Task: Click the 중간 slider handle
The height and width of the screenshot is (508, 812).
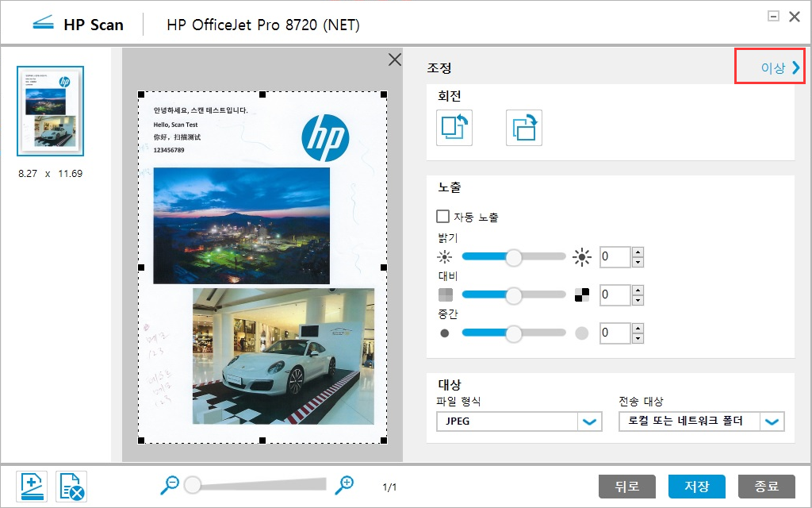Action: (513, 334)
